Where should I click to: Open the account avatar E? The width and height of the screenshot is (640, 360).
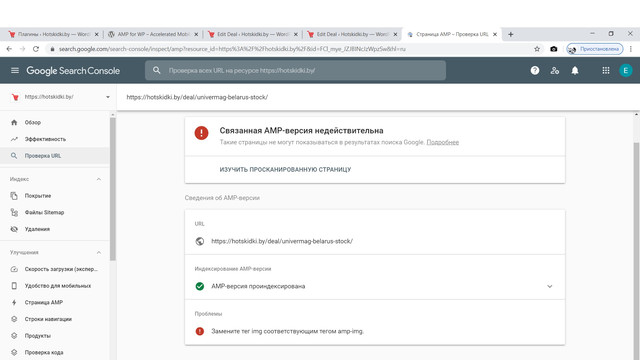pyautogui.click(x=625, y=70)
